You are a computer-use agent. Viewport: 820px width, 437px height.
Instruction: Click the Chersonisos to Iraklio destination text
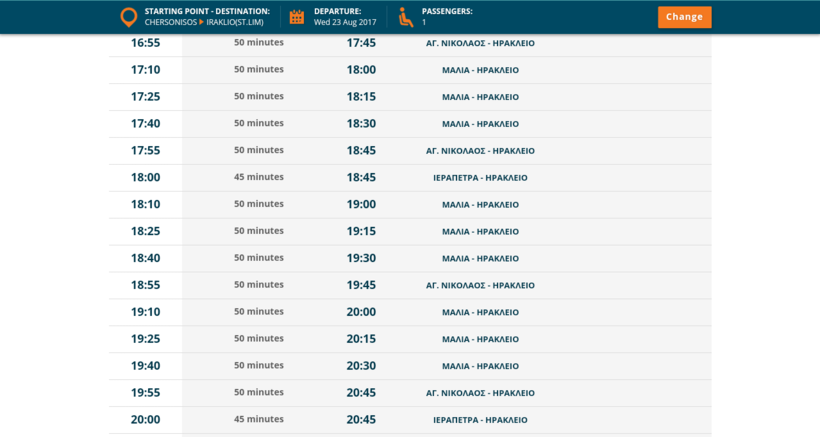pyautogui.click(x=204, y=22)
